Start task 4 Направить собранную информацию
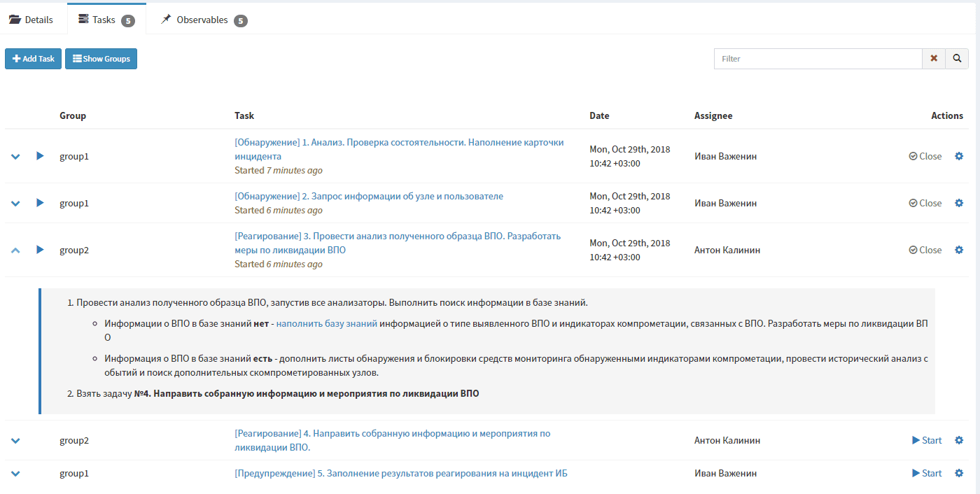Viewport: 980px width, 494px height. click(927, 440)
